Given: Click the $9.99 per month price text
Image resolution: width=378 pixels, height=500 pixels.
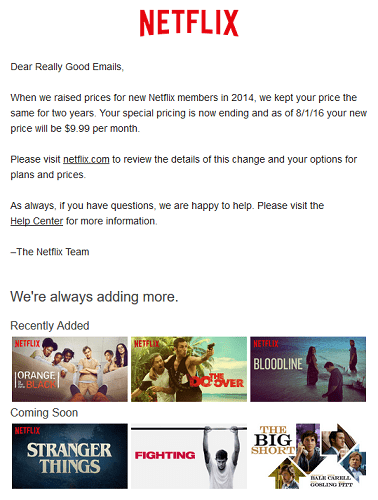Looking at the screenshot, I should tap(101, 128).
